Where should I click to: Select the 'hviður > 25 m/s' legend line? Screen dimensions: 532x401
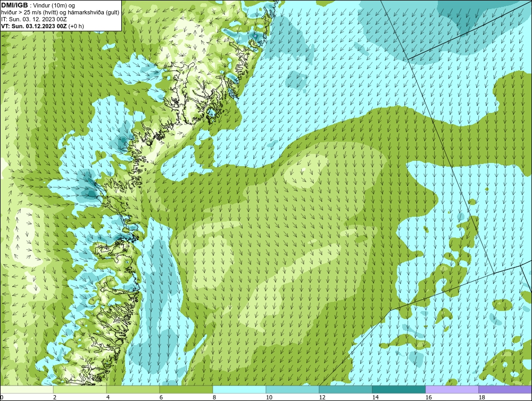pyautogui.click(x=60, y=12)
